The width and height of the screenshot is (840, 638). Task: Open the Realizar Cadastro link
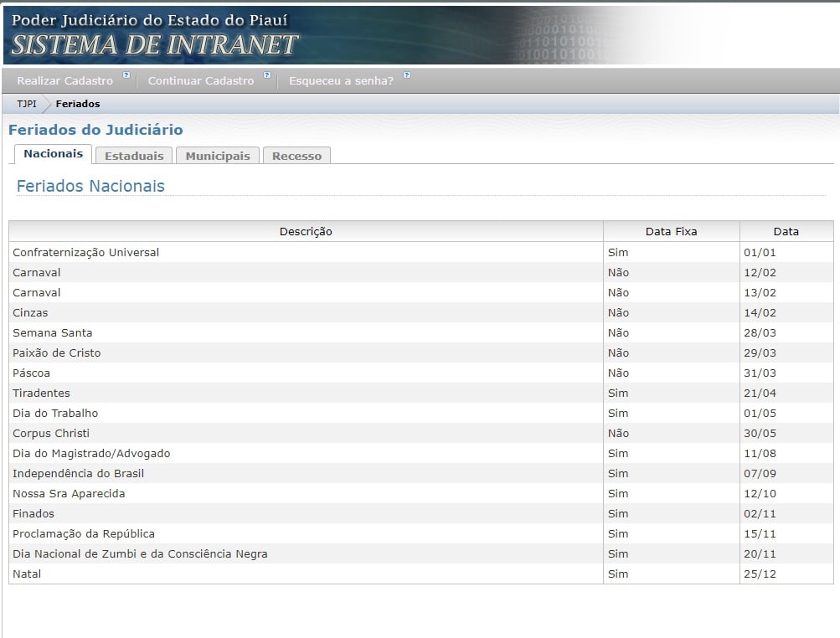click(64, 81)
